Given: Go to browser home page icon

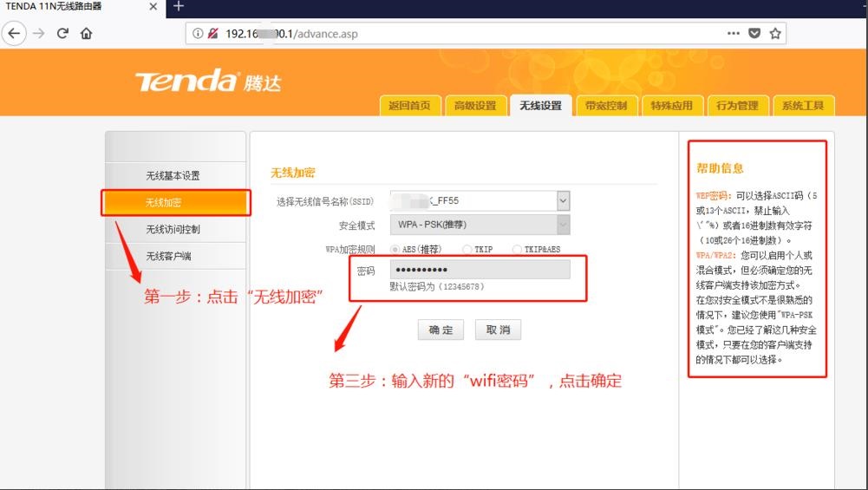Looking at the screenshot, I should click(87, 33).
